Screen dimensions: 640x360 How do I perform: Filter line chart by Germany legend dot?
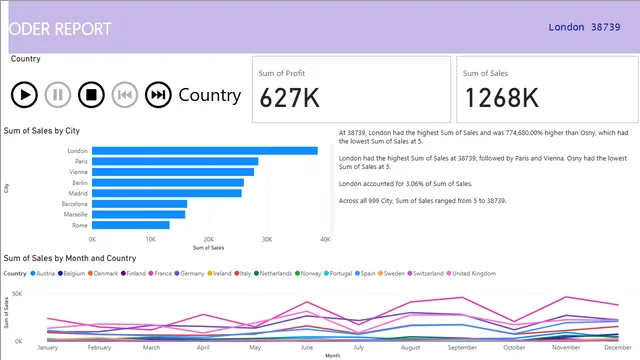(177, 273)
